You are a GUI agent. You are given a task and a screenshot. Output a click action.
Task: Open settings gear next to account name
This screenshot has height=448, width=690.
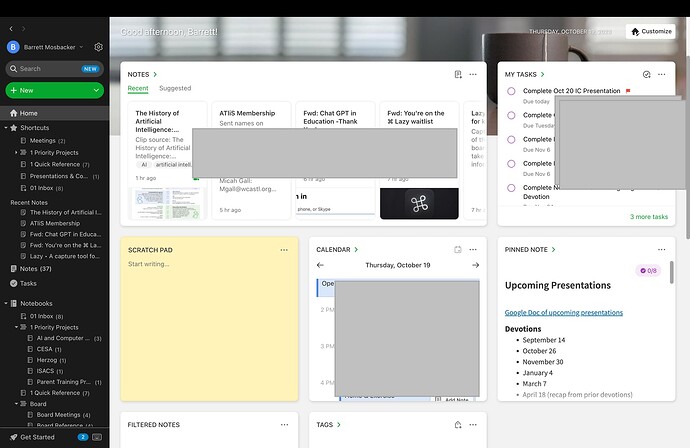99,47
